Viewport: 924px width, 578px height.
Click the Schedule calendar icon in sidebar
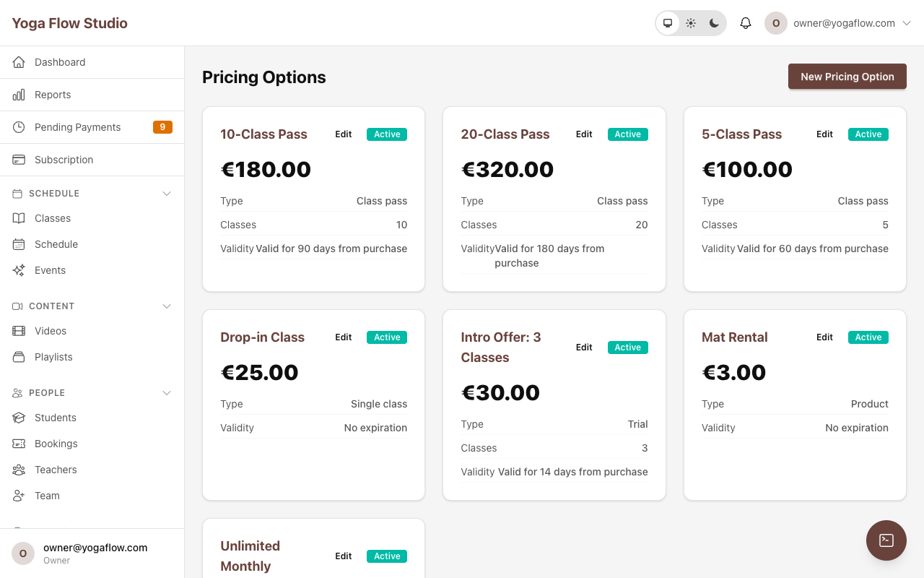click(x=19, y=244)
